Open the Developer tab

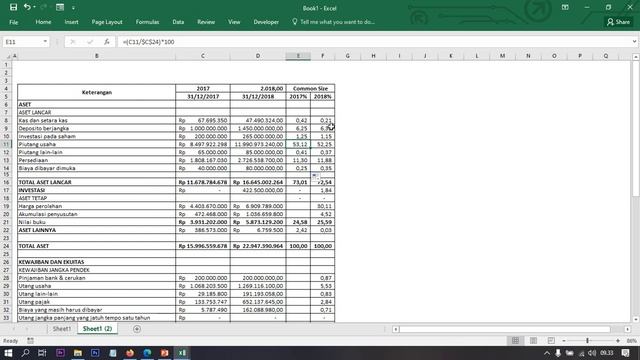(266, 22)
